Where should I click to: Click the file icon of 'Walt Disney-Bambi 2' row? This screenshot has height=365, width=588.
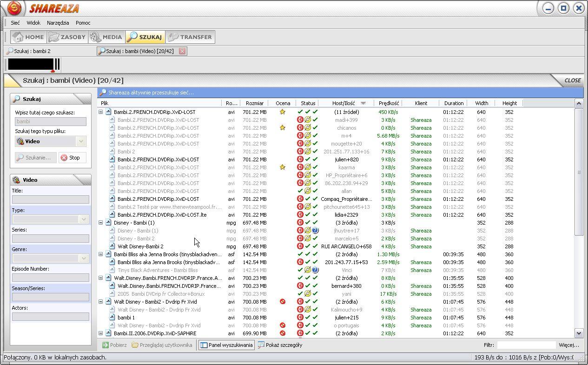pos(112,246)
